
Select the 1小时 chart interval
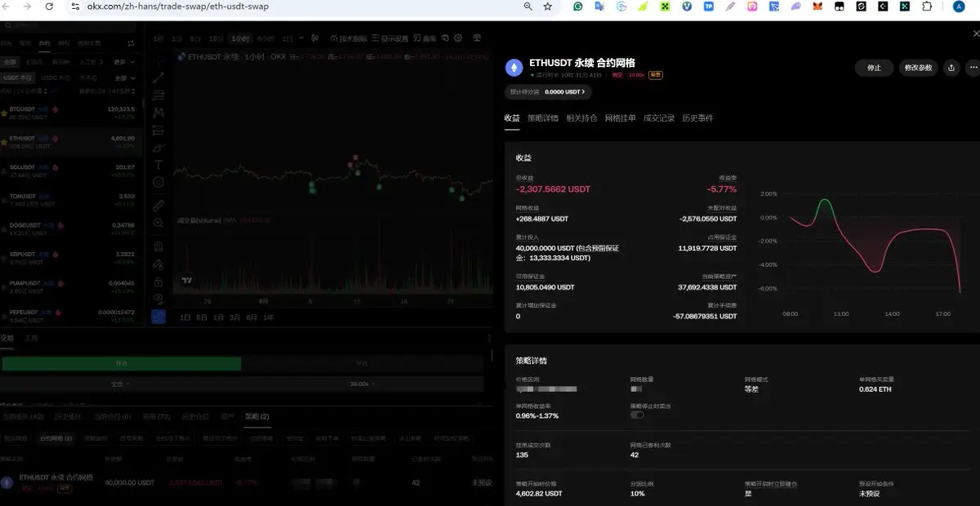coord(240,38)
